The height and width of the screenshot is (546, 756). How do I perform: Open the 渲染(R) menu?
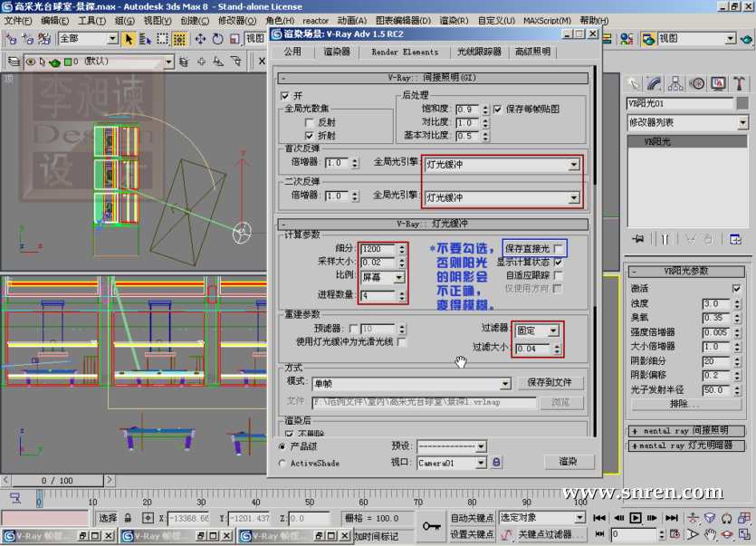click(x=454, y=20)
